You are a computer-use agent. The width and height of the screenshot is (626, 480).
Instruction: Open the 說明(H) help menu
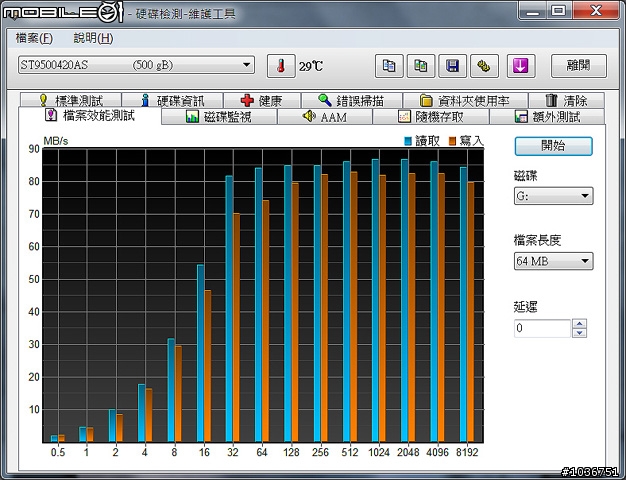tap(93, 38)
